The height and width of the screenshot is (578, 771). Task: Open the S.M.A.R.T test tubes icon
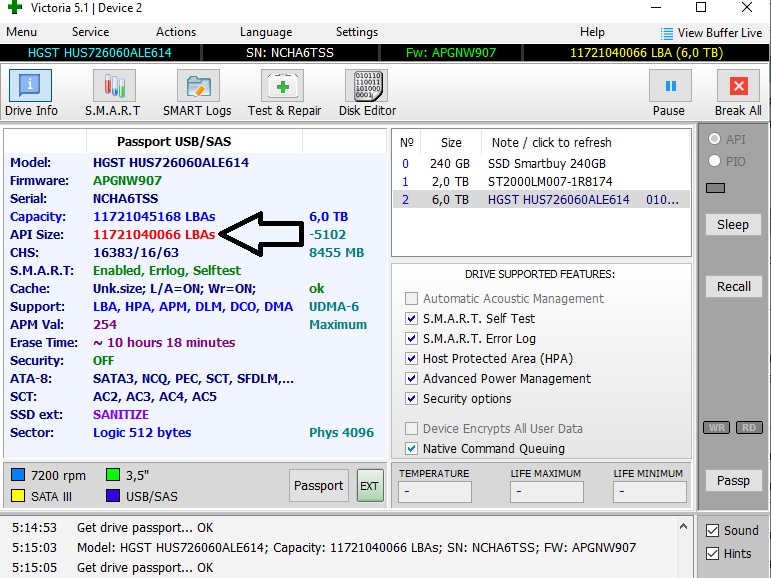point(114,86)
